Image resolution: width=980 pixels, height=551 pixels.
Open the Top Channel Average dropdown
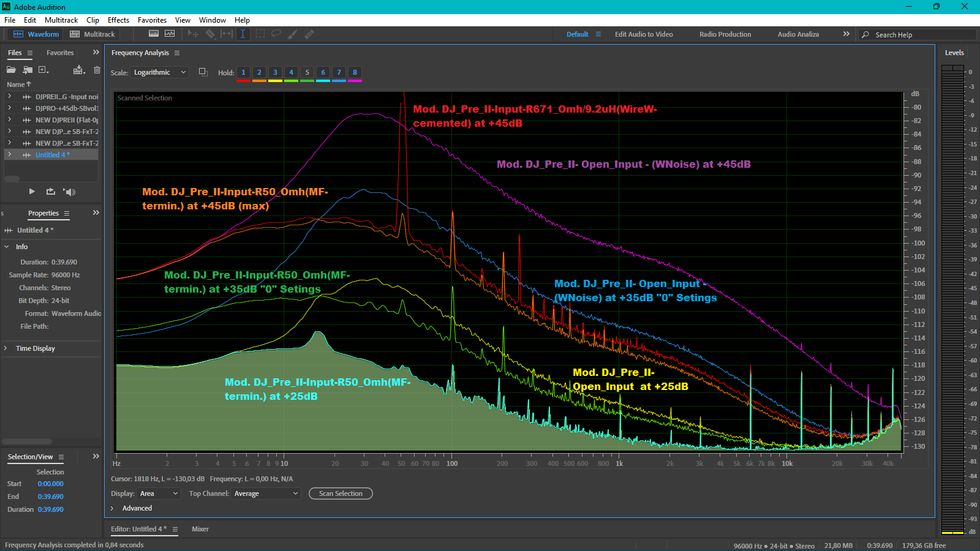[x=266, y=493]
